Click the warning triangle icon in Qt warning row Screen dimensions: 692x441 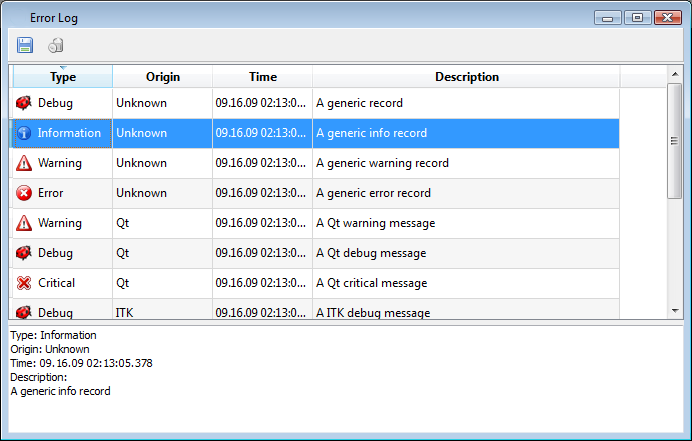pyautogui.click(x=24, y=223)
